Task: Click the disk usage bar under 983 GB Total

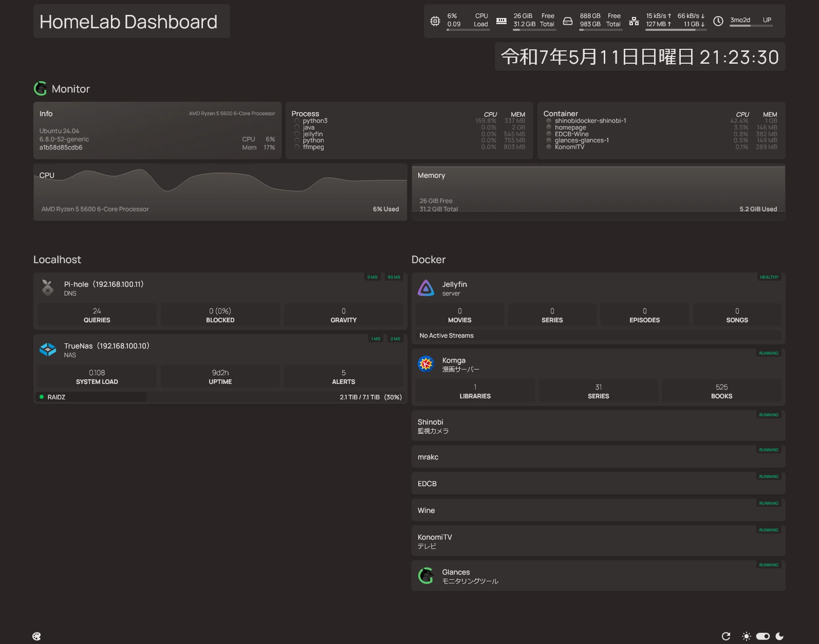Action: coord(601,30)
